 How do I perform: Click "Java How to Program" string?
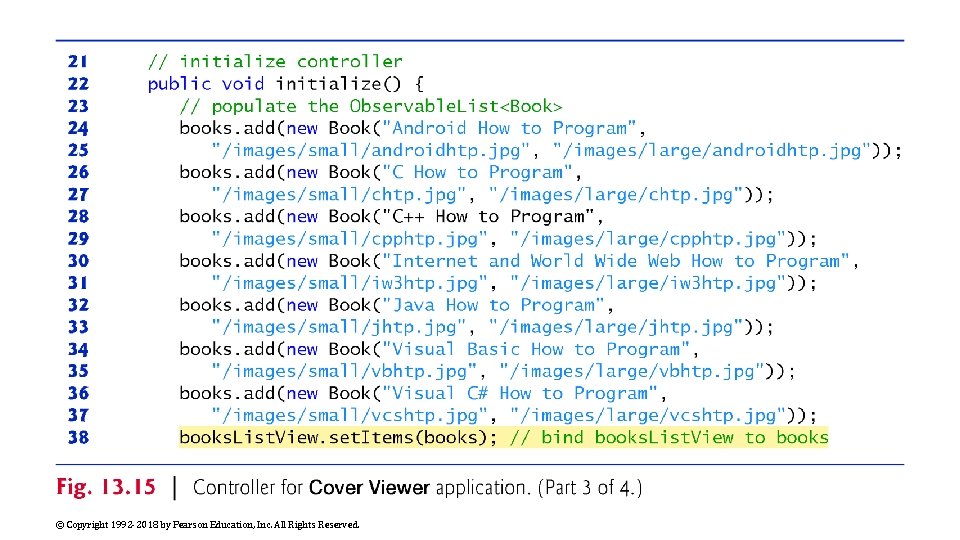[x=493, y=305]
